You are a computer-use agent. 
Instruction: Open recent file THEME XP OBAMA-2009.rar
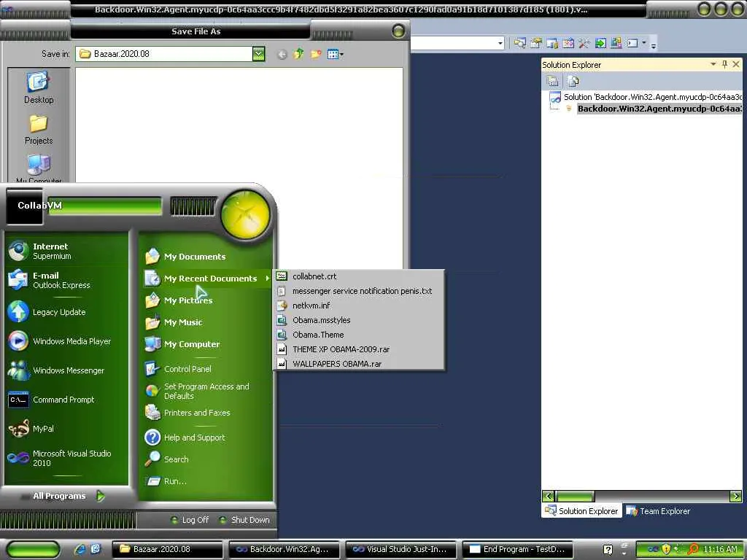360,349
